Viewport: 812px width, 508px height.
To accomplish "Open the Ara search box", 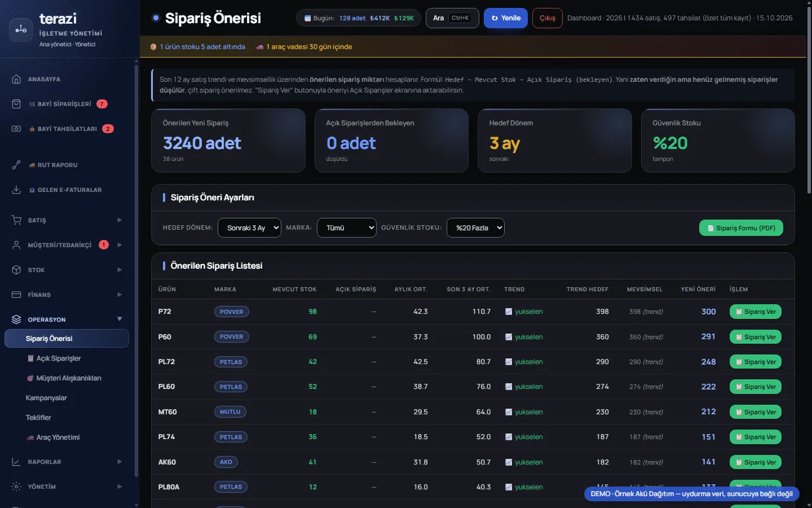I will [452, 18].
